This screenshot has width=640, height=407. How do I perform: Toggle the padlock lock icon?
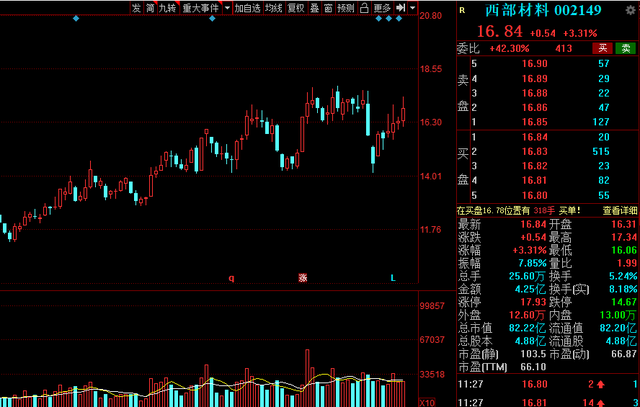click(x=364, y=8)
